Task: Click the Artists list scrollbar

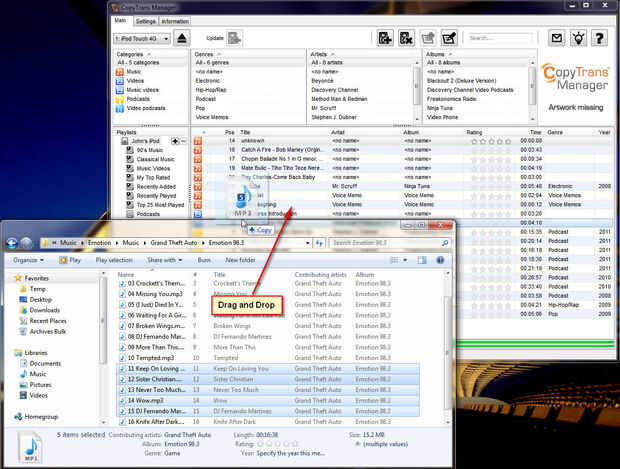Action: pyautogui.click(x=416, y=86)
